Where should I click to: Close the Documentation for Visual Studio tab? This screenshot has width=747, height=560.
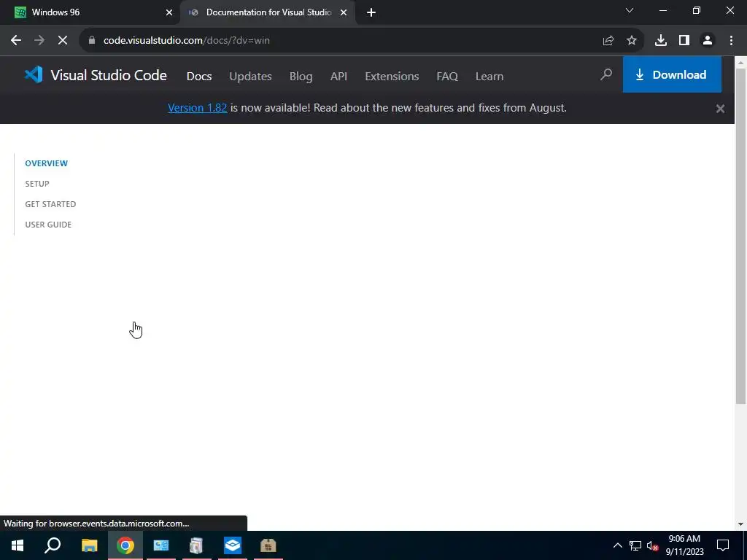pyautogui.click(x=344, y=12)
